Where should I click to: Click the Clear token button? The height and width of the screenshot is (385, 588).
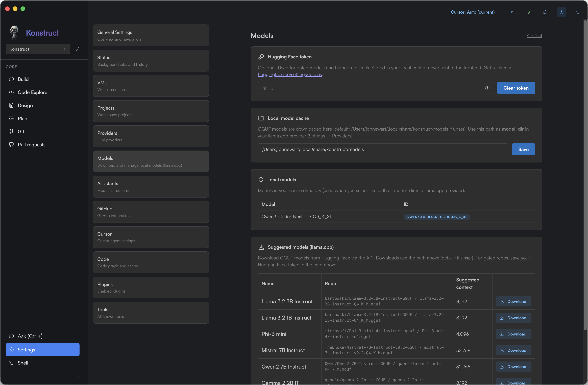(516, 88)
